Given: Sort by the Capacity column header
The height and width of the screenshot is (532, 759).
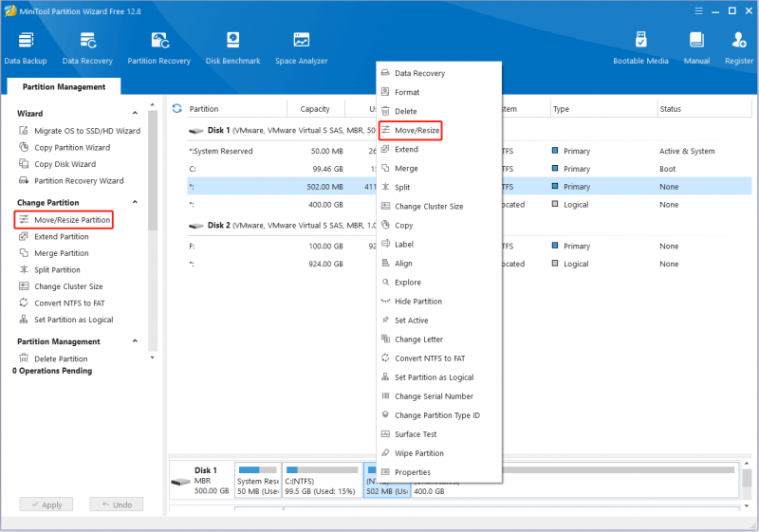Looking at the screenshot, I should click(316, 109).
